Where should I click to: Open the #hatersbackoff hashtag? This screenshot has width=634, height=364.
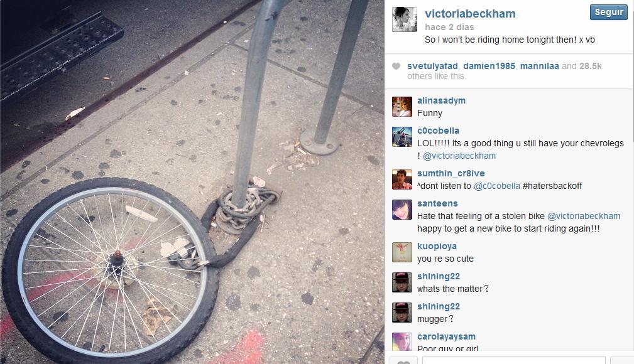[x=552, y=186]
